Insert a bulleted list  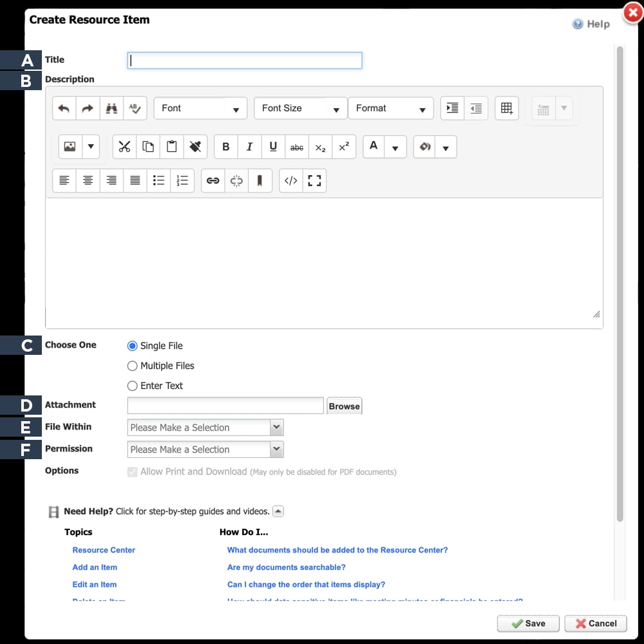tap(158, 180)
